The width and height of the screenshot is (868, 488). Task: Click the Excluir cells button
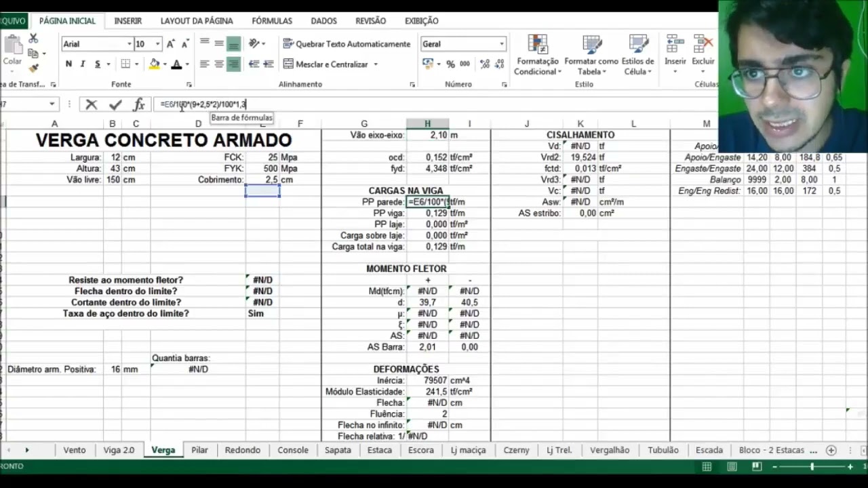(703, 55)
